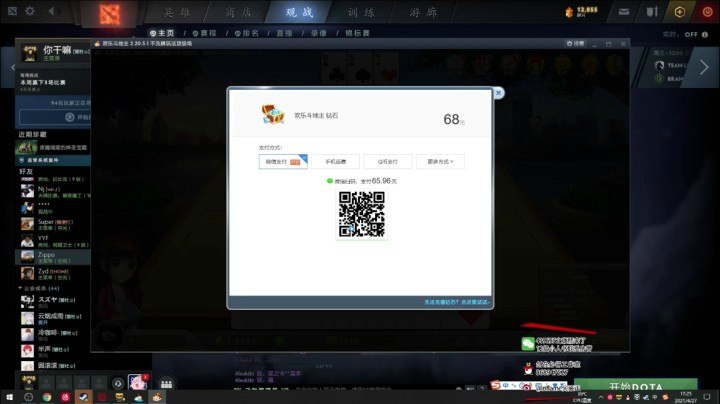
Task: Open the 训练 tab
Action: [361, 12]
